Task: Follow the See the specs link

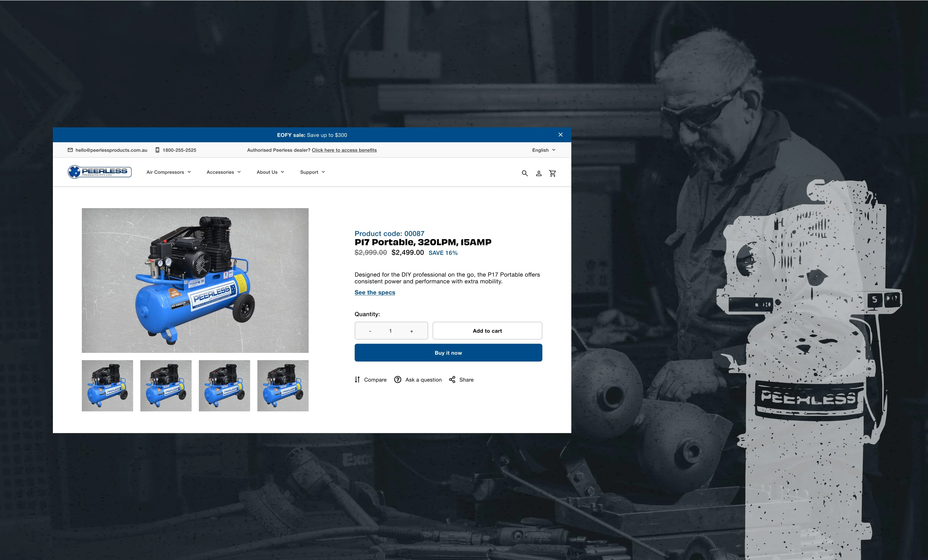Action: [375, 293]
